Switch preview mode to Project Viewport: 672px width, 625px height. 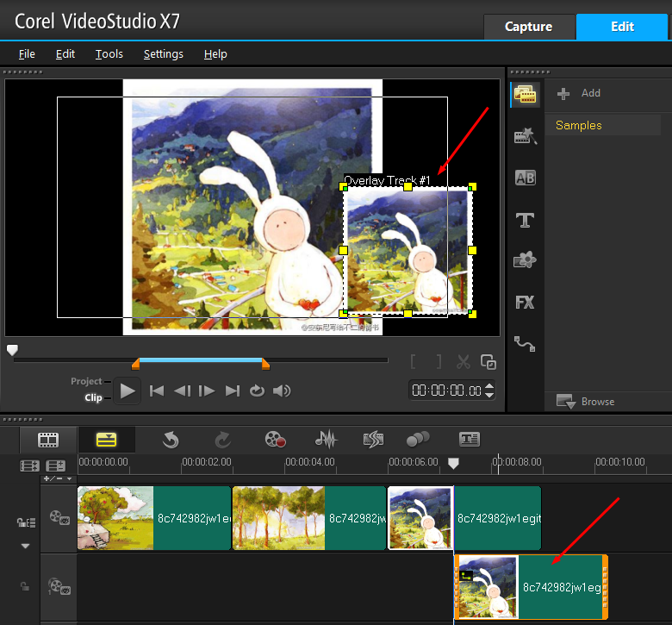pos(86,381)
